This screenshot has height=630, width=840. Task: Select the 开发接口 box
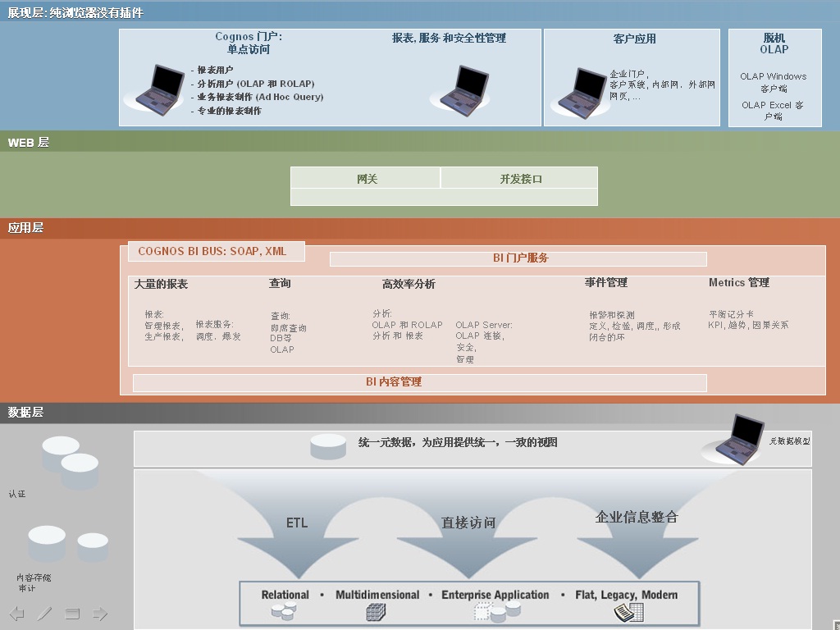tap(519, 178)
